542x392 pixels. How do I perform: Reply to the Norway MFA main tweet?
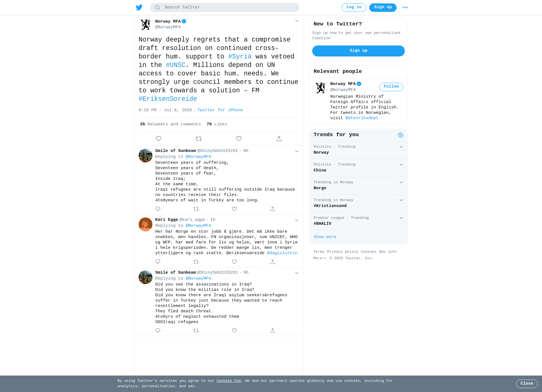pos(159,139)
